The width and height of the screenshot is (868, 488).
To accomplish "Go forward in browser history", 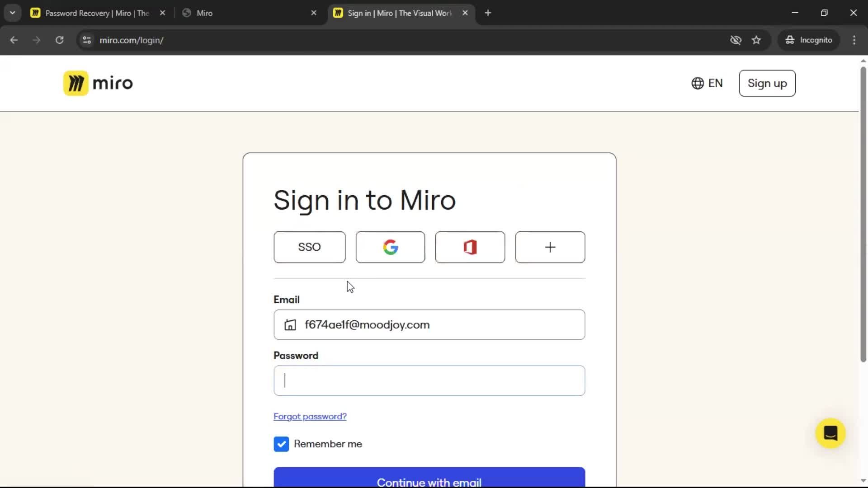I will pos(37,40).
